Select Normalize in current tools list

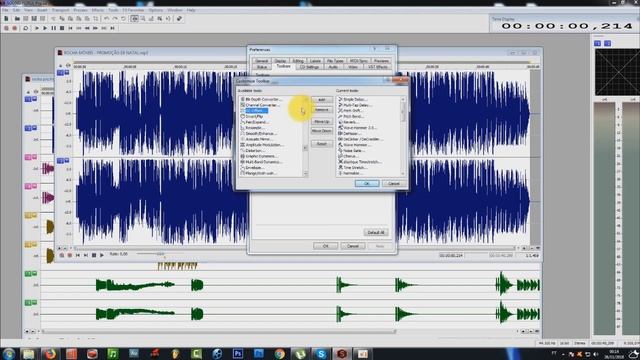(351, 173)
